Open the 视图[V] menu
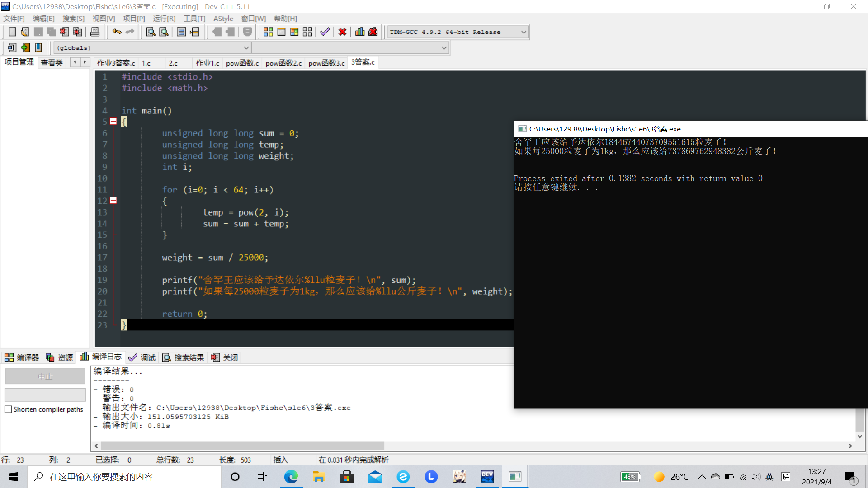 click(104, 19)
